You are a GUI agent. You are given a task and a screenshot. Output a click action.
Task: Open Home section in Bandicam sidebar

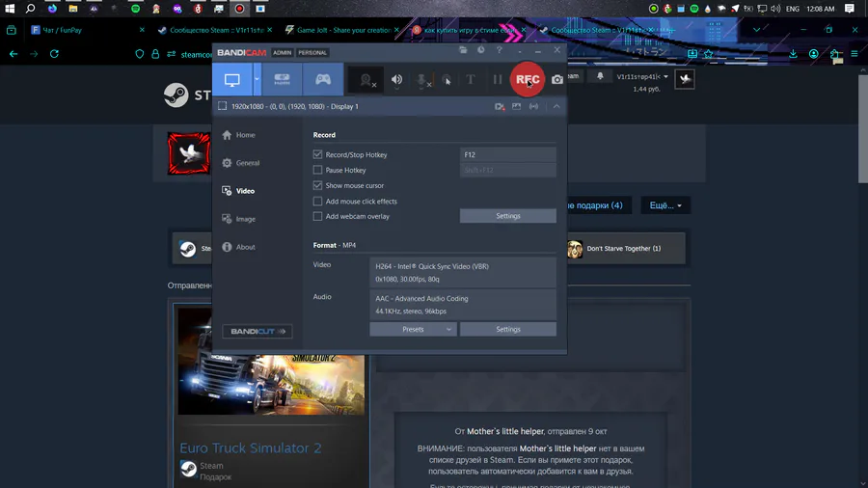pos(238,135)
